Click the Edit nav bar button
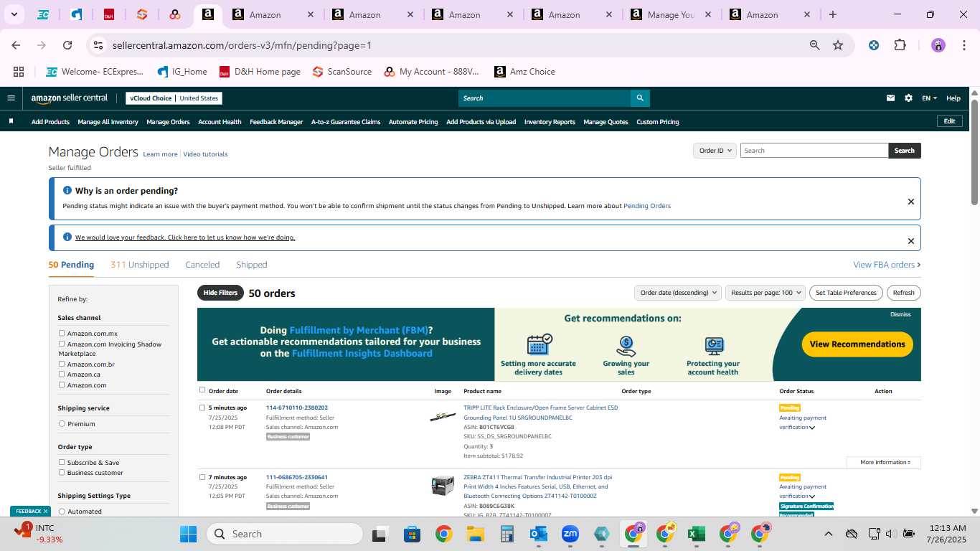 tap(949, 121)
